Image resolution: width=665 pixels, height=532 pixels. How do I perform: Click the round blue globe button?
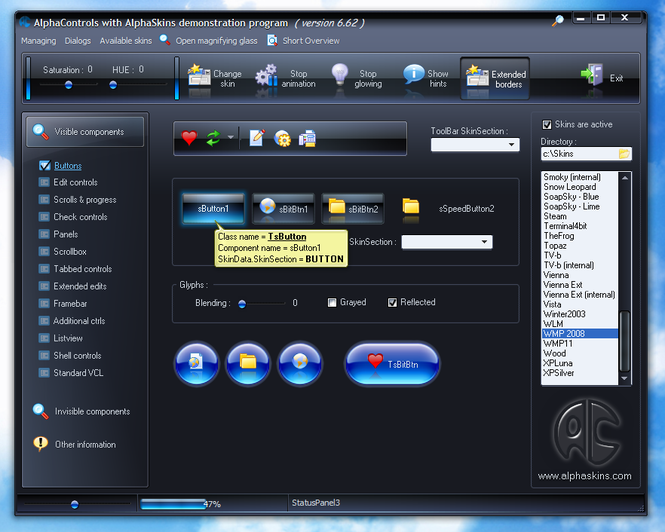[300, 364]
